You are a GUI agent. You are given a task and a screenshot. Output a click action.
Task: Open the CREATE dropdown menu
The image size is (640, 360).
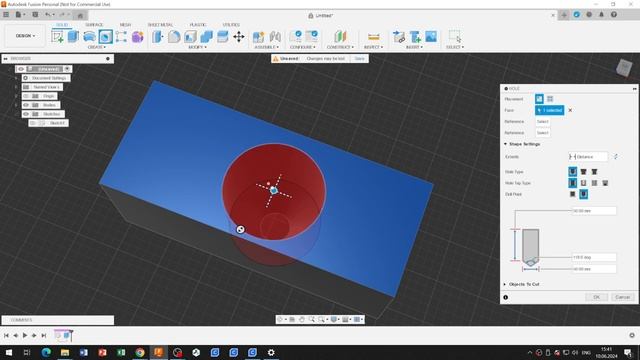pos(97,47)
